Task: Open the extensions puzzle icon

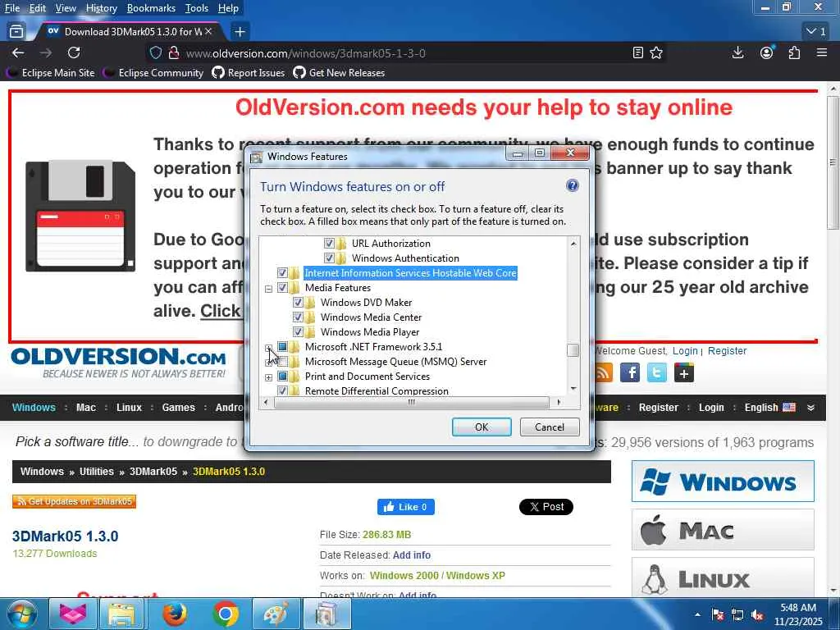Action: (x=794, y=52)
